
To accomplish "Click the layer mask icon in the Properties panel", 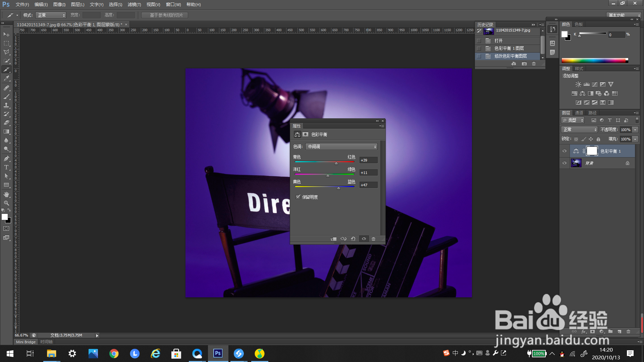I will tap(305, 134).
